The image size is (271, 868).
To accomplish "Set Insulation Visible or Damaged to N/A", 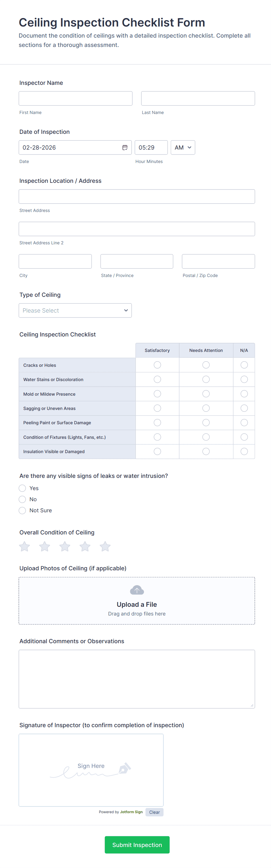I will [x=244, y=451].
